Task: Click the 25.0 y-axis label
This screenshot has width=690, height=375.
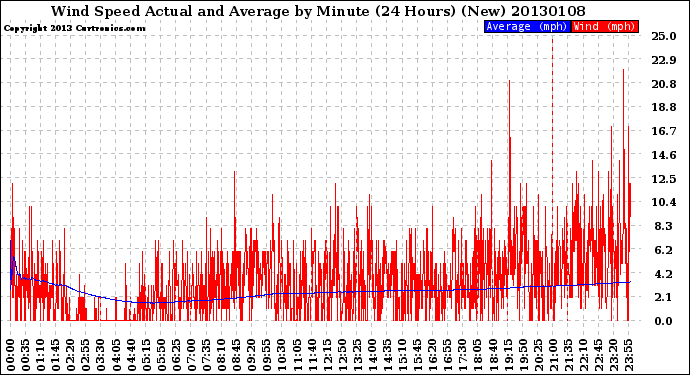Action: [664, 36]
